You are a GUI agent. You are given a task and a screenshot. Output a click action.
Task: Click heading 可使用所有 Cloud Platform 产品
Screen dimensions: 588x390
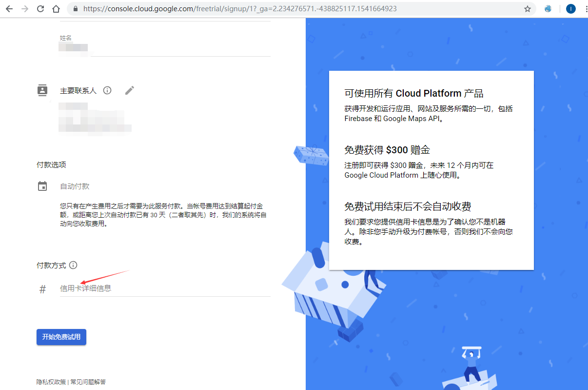(x=414, y=94)
